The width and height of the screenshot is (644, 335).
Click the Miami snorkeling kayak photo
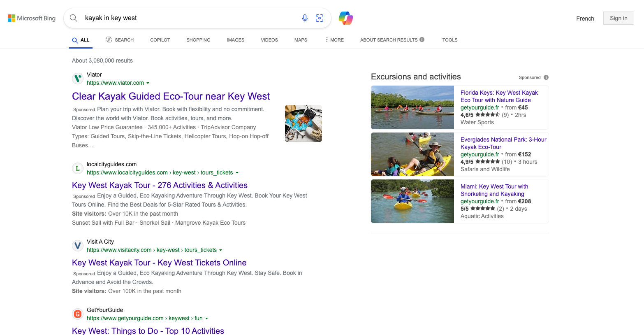pyautogui.click(x=412, y=201)
